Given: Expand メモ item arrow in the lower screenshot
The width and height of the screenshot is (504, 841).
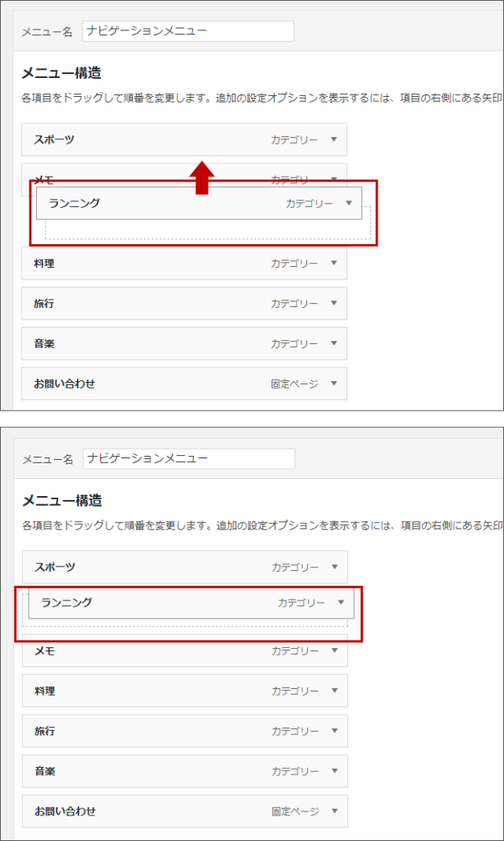Looking at the screenshot, I should coord(334,650).
